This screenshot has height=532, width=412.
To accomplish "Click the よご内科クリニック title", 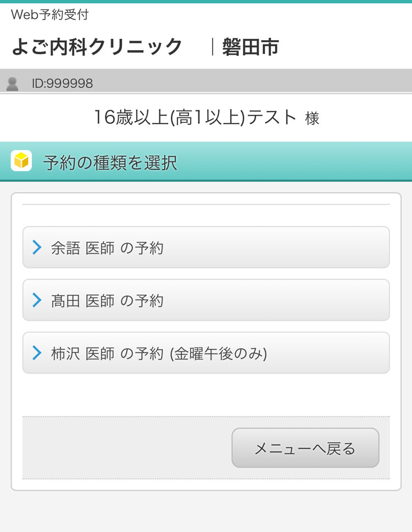I will coord(97,47).
